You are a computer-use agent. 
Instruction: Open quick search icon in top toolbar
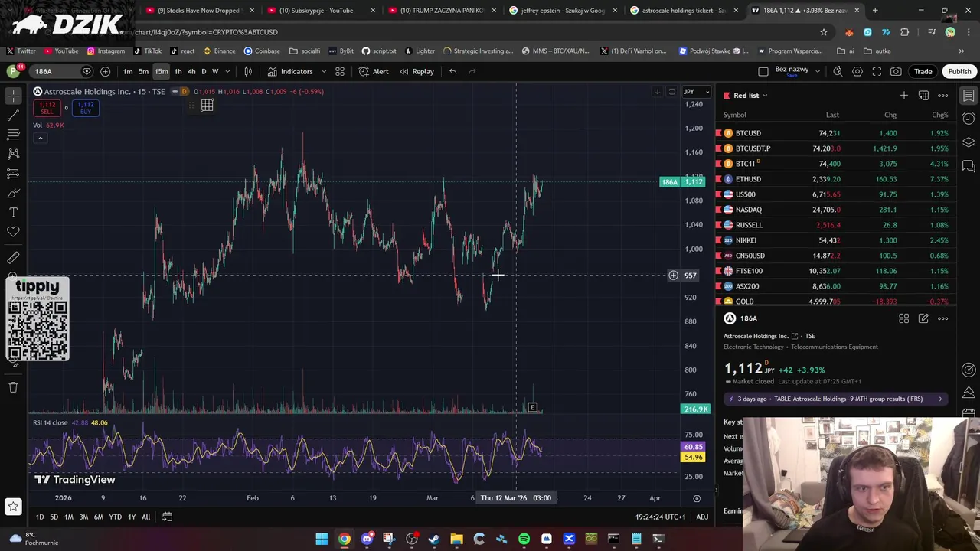point(838,71)
